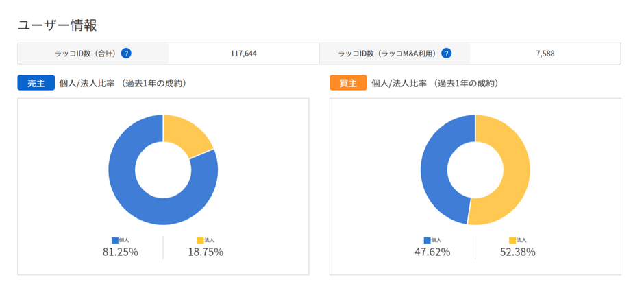Click the 52.38% buyer corporate percentage
The image size is (644, 295).
pos(517,252)
